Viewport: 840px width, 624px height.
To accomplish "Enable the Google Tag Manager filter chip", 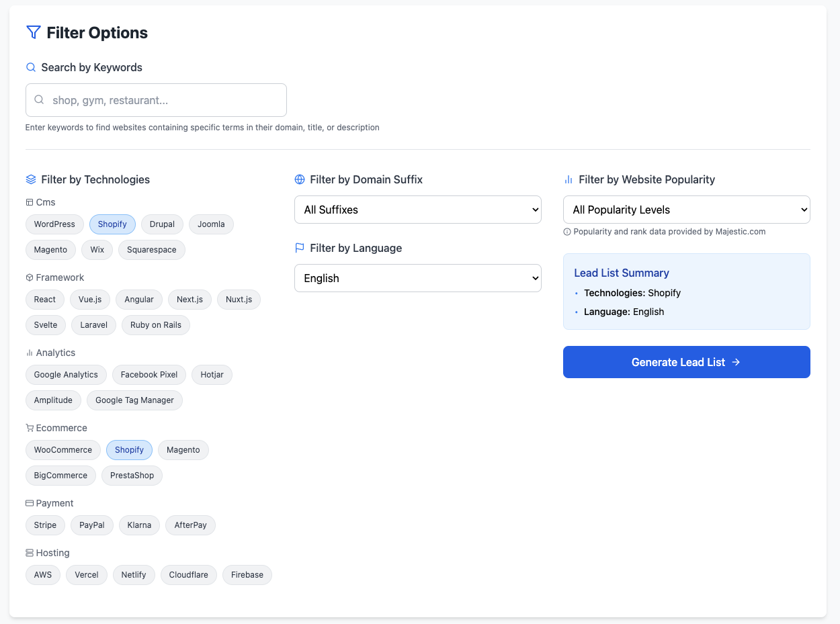I will tap(134, 400).
